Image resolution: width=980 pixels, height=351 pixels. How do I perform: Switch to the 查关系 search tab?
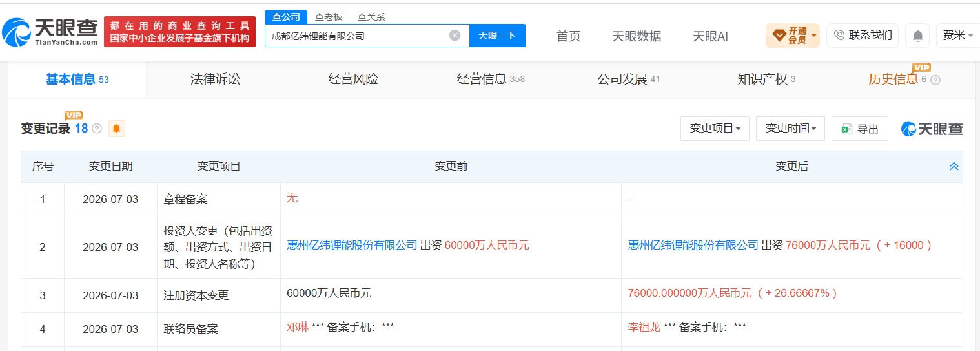click(371, 17)
